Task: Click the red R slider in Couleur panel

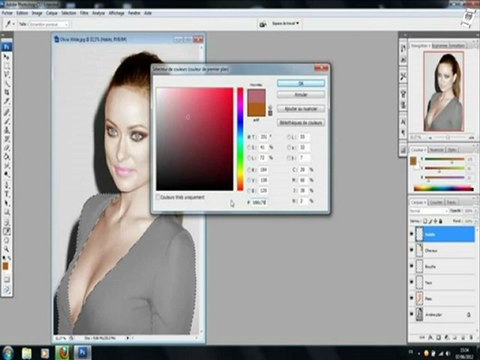Action: [444, 159]
